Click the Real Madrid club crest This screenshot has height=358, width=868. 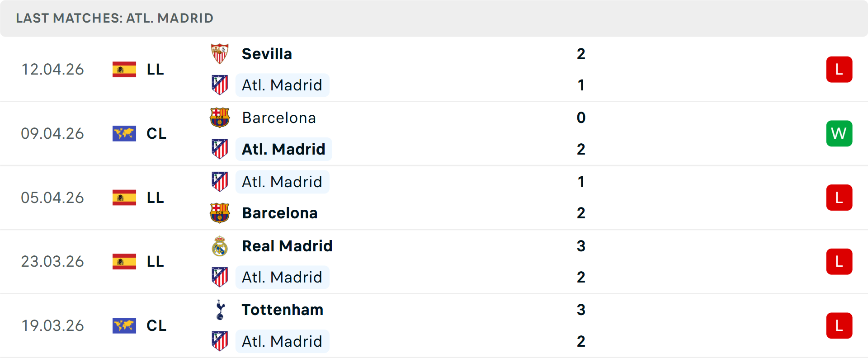[220, 246]
